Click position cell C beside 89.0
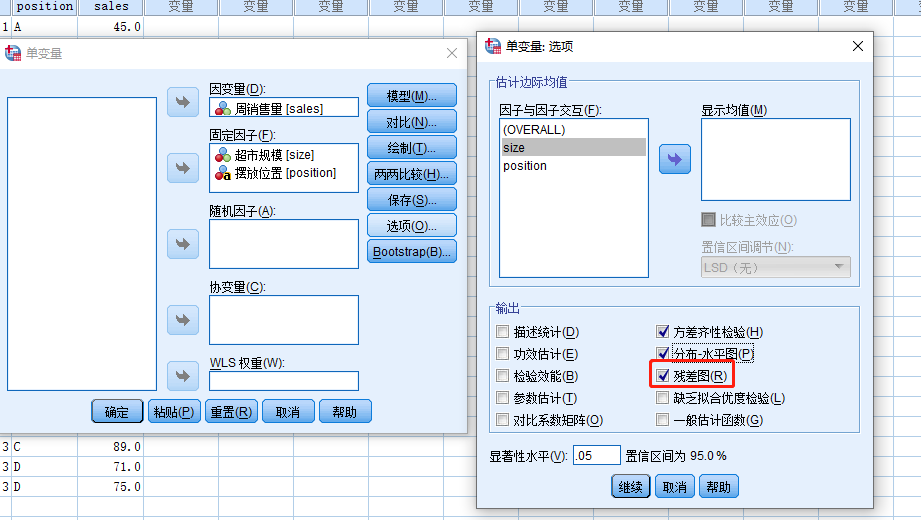This screenshot has width=921, height=520. 45,447
